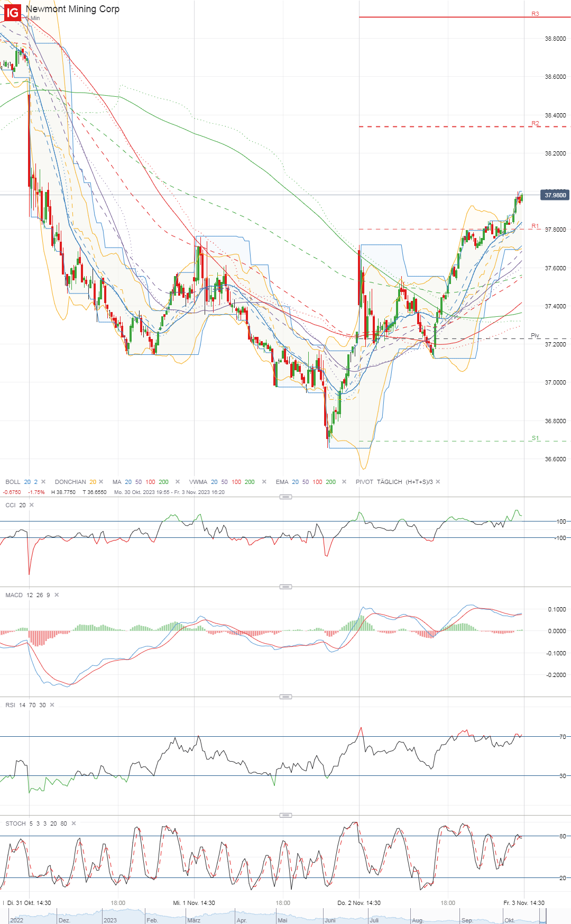Grab the divider handle above the CCI panel
This screenshot has width=571, height=924.
point(285,497)
